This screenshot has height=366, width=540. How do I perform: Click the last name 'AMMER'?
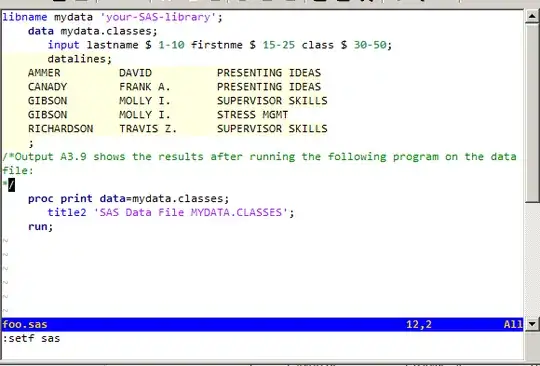44,73
